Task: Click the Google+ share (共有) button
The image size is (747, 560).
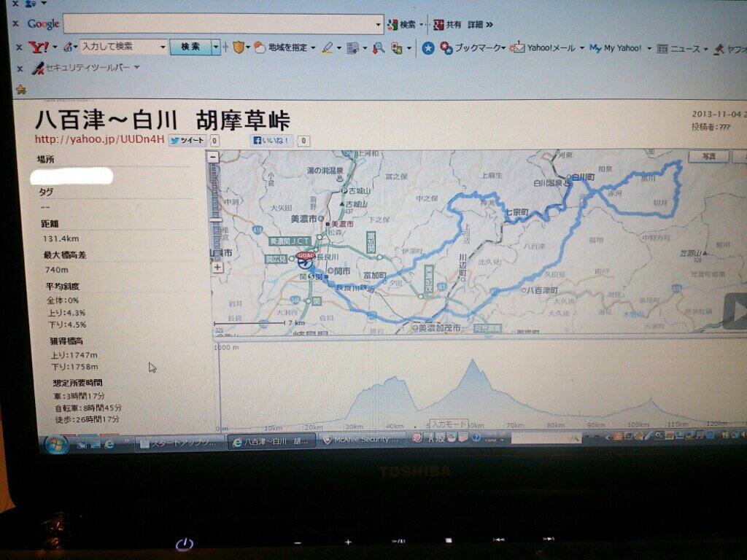Action: point(447,24)
